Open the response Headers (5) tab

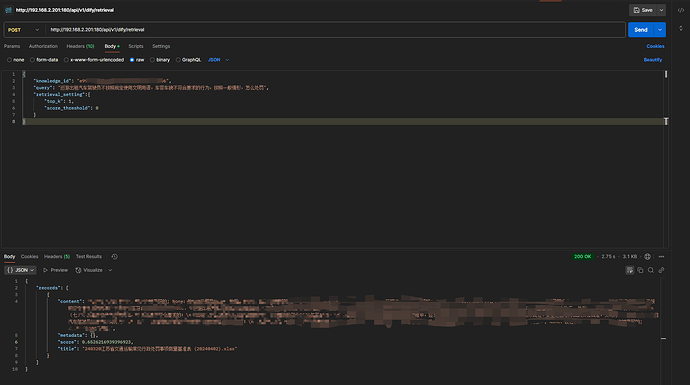(57, 257)
